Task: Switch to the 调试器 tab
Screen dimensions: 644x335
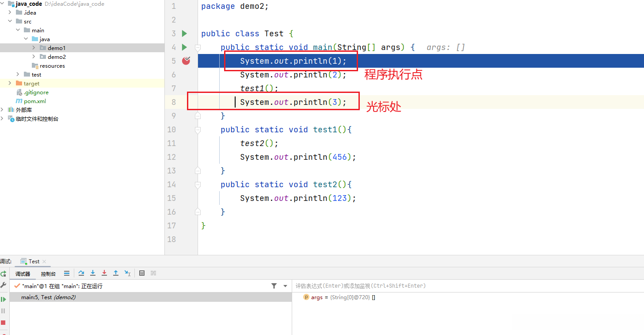Action: click(23, 274)
